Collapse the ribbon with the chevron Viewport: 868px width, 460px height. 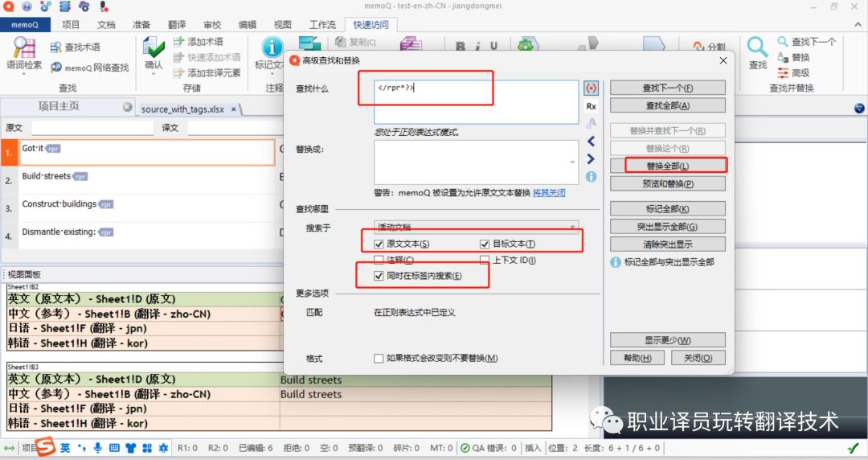click(x=858, y=24)
